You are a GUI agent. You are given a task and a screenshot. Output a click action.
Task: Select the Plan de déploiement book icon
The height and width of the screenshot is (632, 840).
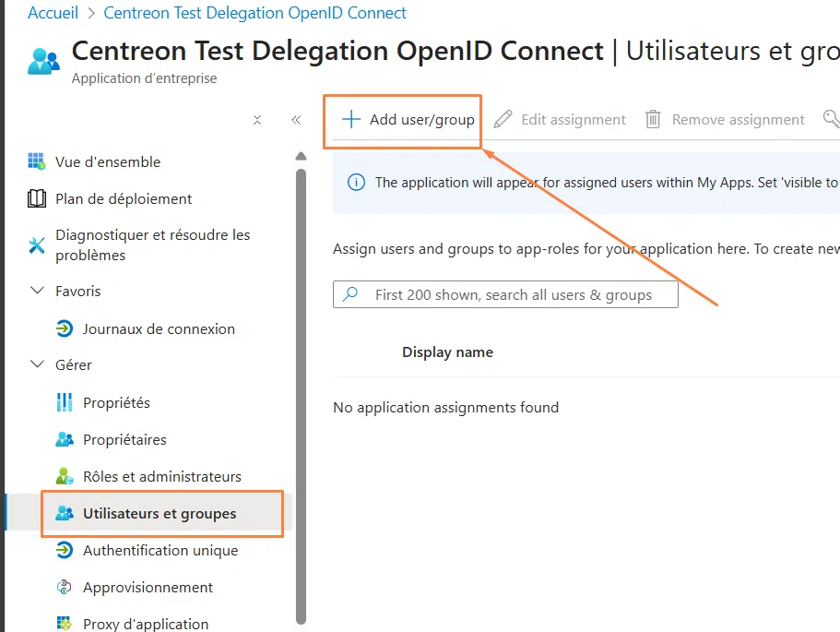(x=36, y=198)
